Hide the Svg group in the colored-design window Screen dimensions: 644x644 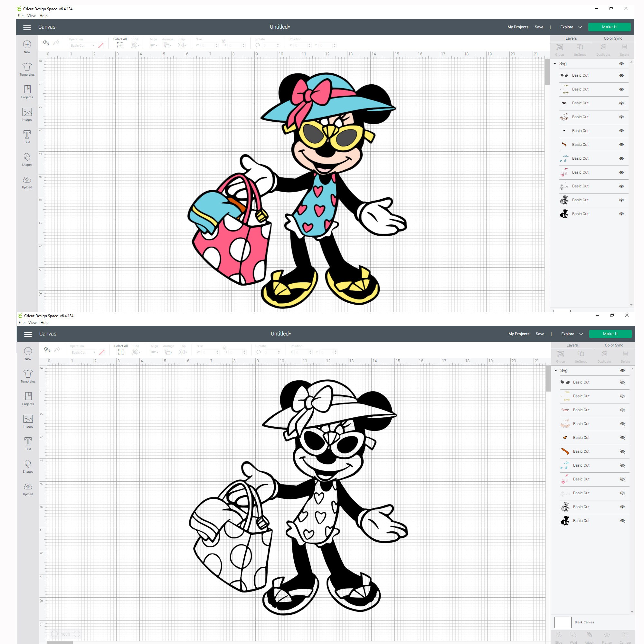pyautogui.click(x=621, y=64)
